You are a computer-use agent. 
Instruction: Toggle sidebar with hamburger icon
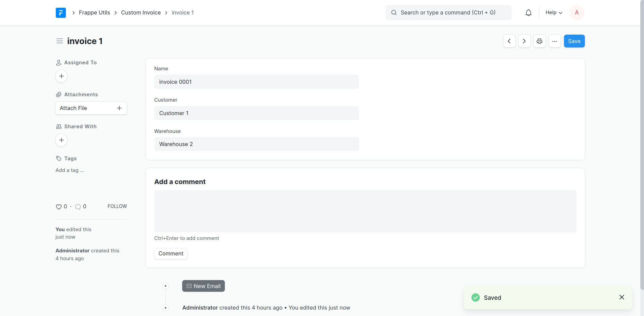[59, 41]
